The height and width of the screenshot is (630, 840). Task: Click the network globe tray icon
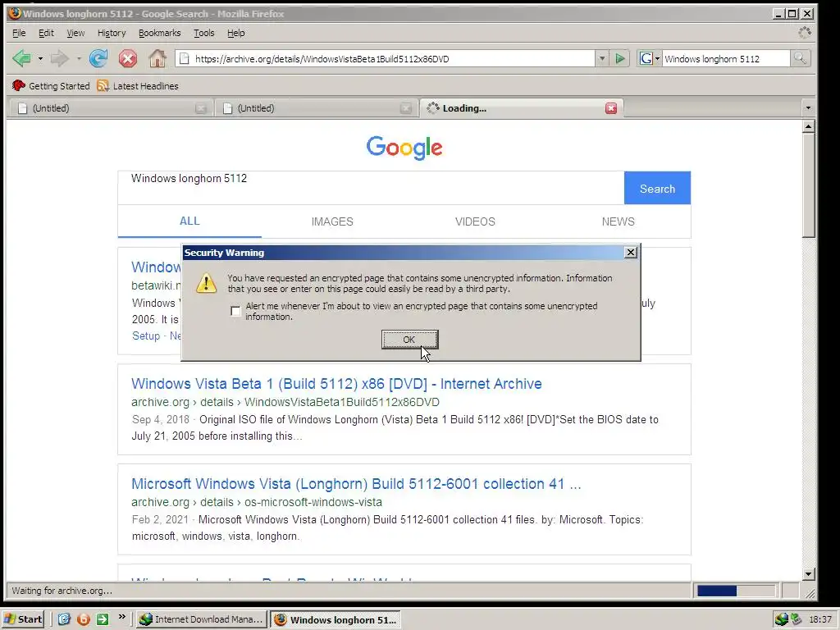(x=782, y=619)
